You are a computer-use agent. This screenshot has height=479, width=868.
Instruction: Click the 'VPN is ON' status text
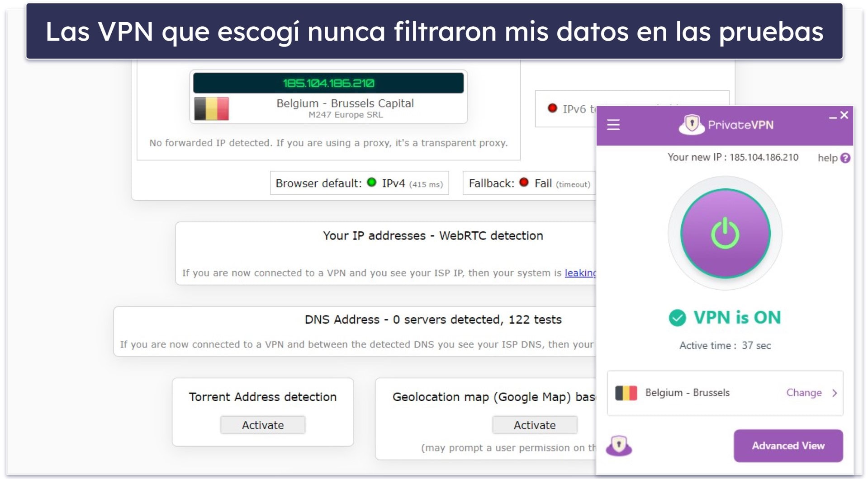pos(737,318)
